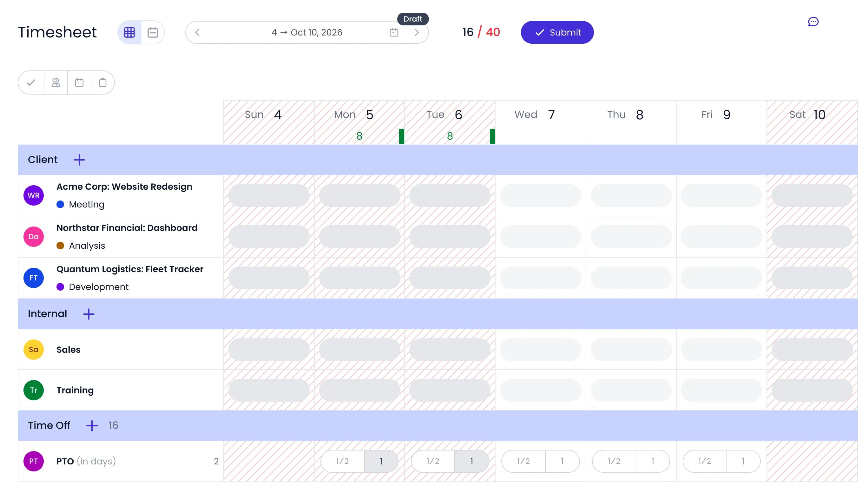The width and height of the screenshot is (868, 493).
Task: Select half-day PTO on Wednesday 7
Action: (523, 461)
